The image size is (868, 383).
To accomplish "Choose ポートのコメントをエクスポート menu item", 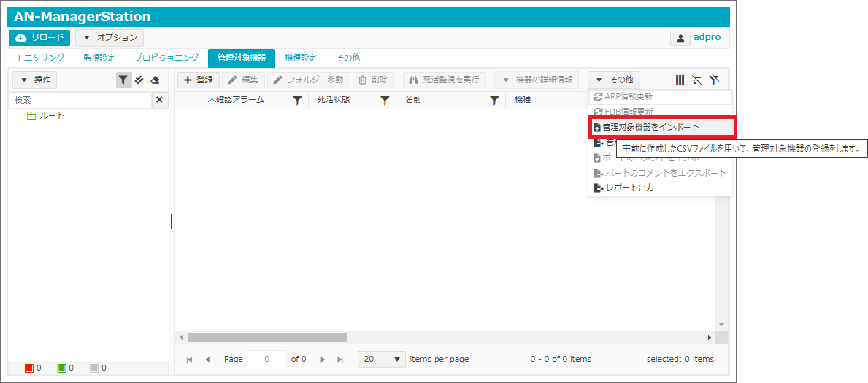I will [x=660, y=173].
